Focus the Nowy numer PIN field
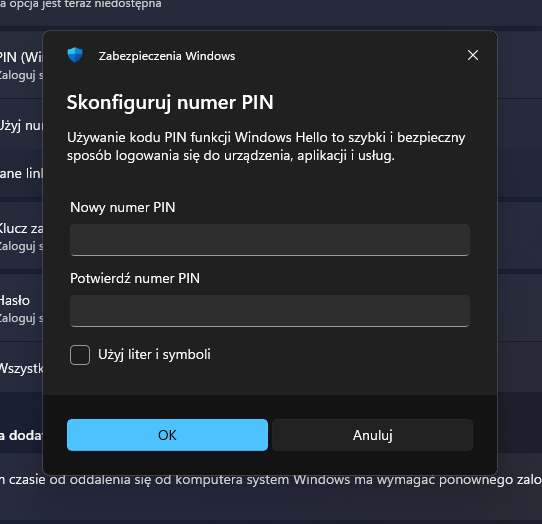The height and width of the screenshot is (524, 542). tap(270, 240)
